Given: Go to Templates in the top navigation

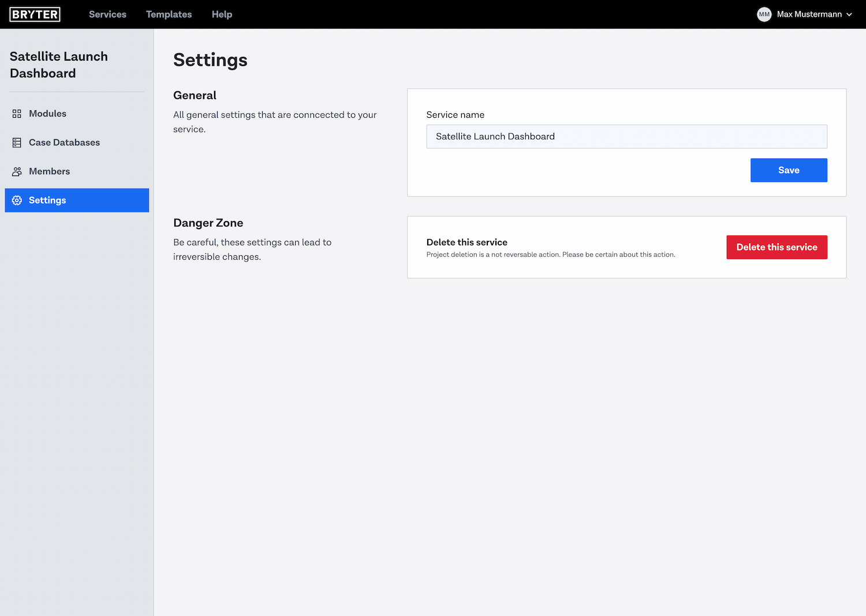Looking at the screenshot, I should pyautogui.click(x=169, y=14).
